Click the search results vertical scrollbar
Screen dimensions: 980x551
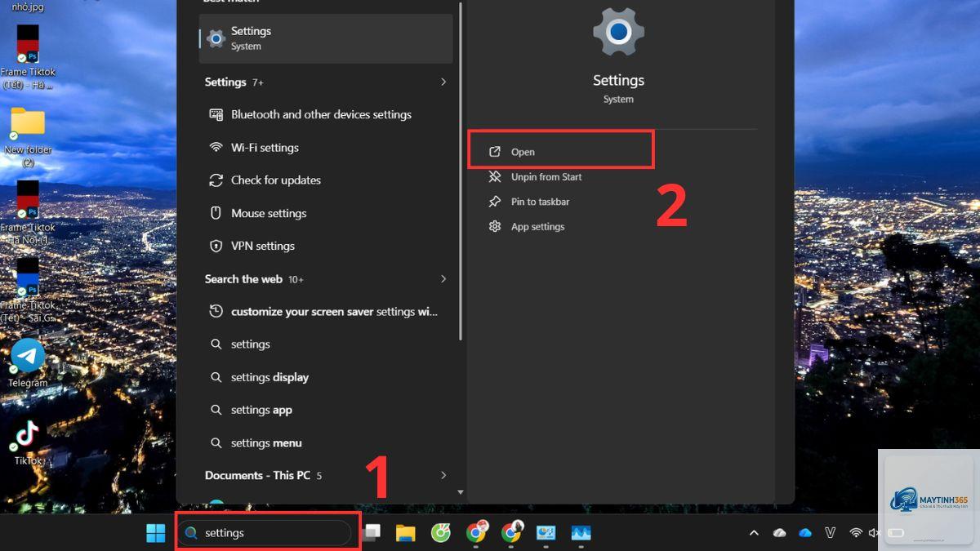coord(461,170)
